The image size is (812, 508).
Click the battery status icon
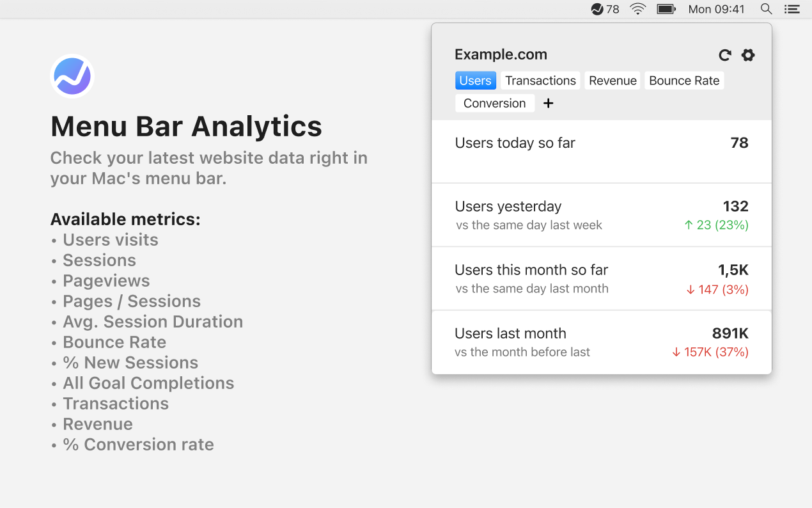point(666,9)
